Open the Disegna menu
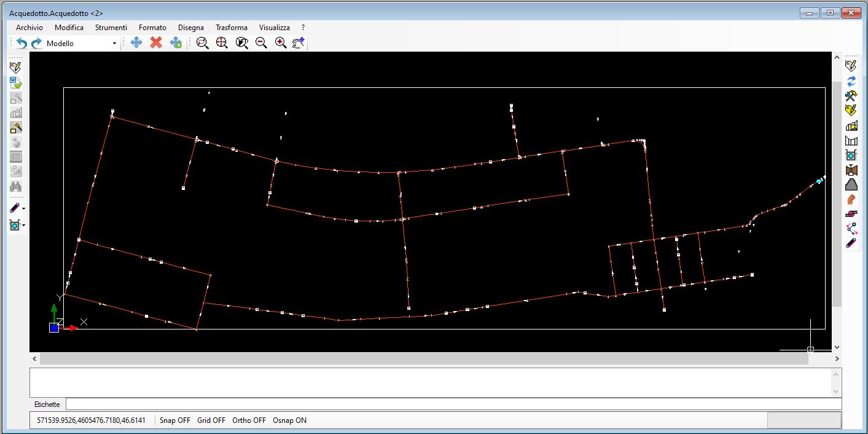Viewport: 868px width, 434px height. pyautogui.click(x=191, y=28)
